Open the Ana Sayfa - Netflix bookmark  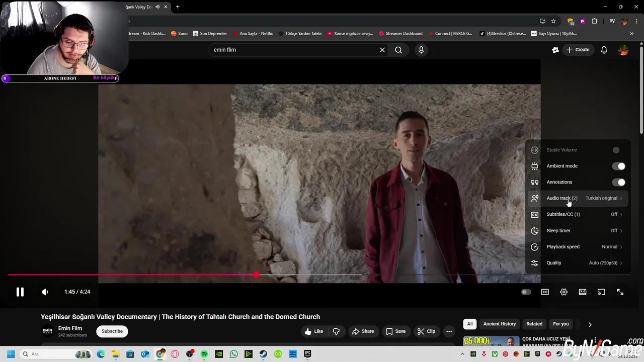(253, 34)
